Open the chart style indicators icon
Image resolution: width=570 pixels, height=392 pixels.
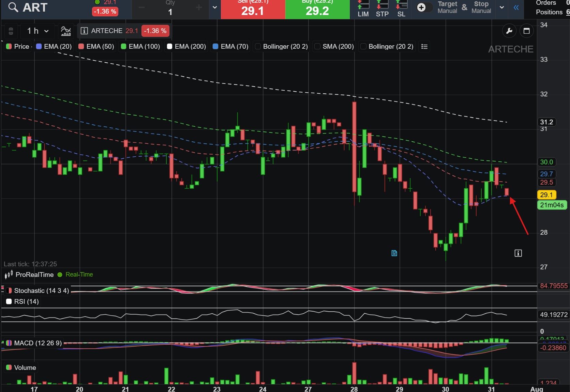pyautogui.click(x=66, y=31)
